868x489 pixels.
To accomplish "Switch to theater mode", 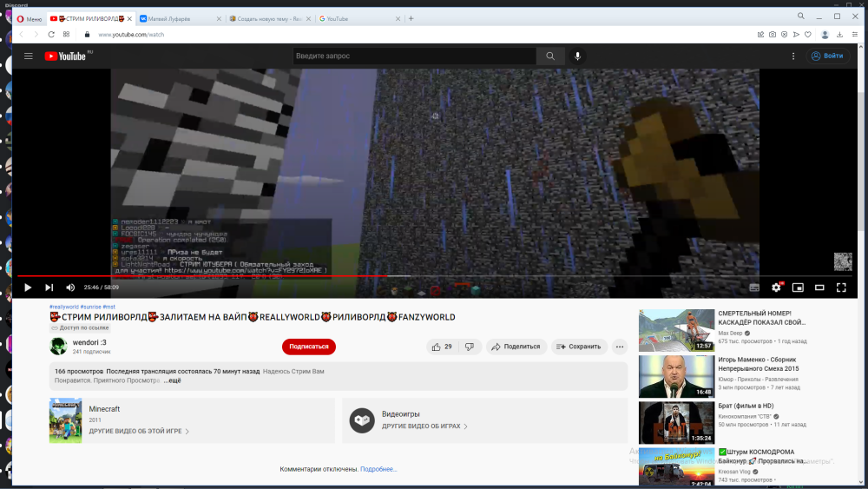I will tap(819, 287).
